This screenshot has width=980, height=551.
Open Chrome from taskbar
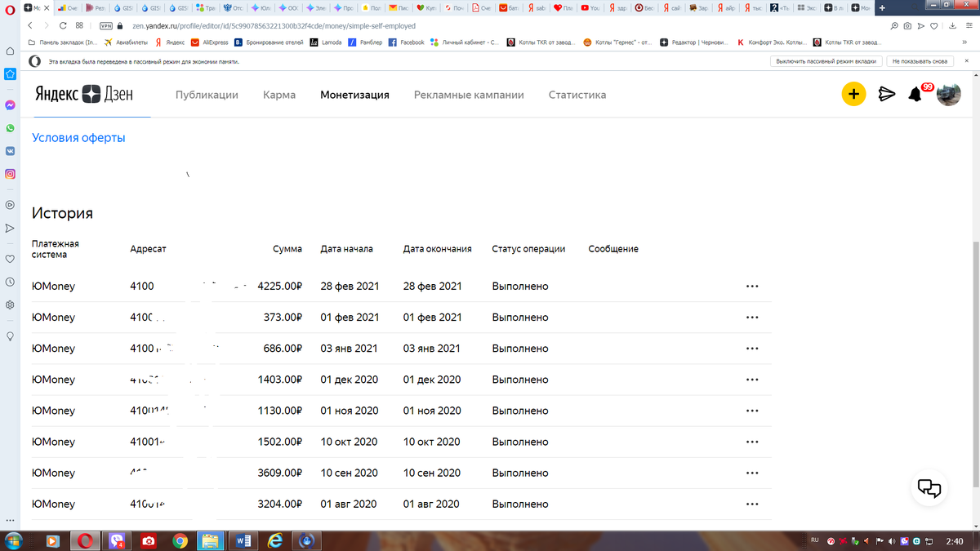point(180,540)
